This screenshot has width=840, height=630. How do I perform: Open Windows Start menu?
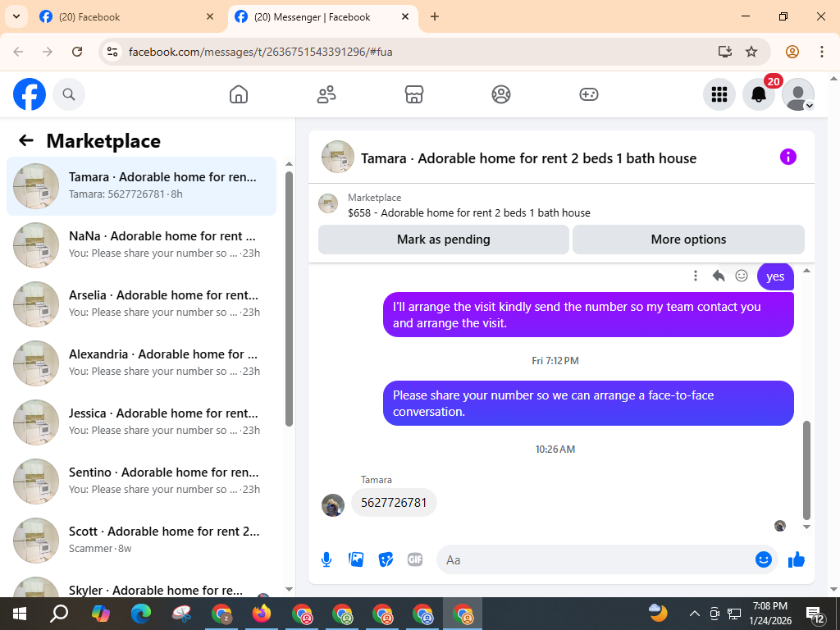coord(19,614)
